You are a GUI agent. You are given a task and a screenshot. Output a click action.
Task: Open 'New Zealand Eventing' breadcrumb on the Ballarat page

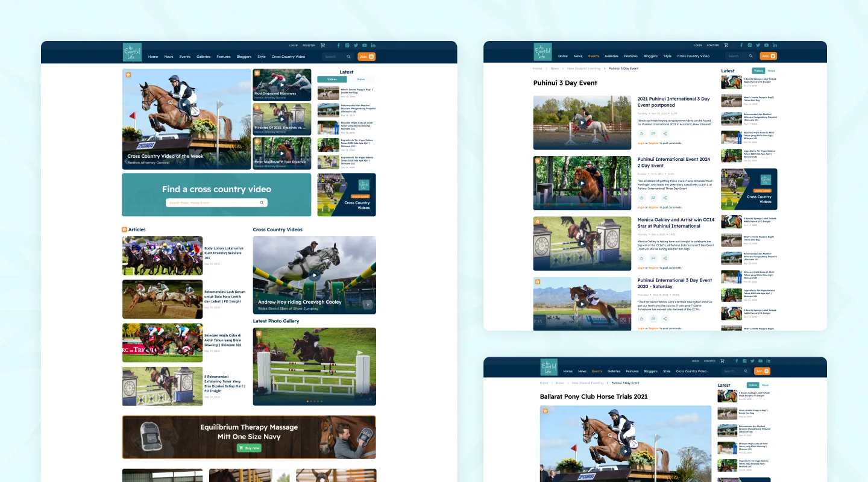point(587,383)
